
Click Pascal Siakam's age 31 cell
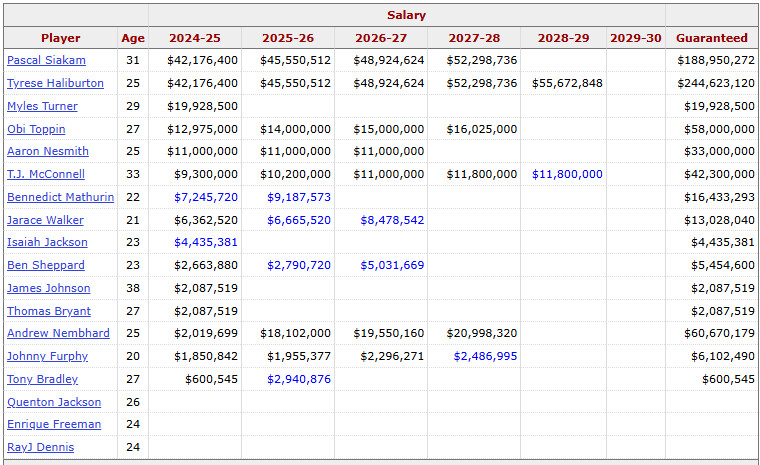pos(133,60)
